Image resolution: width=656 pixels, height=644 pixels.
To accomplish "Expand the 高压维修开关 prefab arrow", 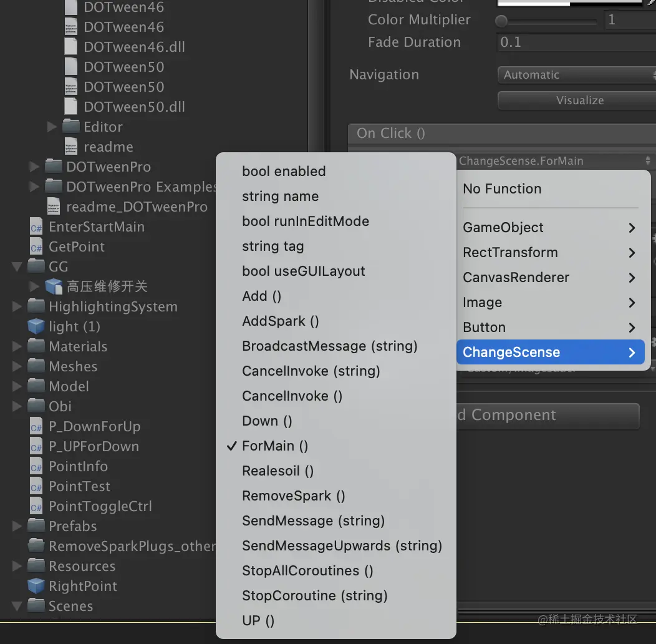I will click(34, 286).
